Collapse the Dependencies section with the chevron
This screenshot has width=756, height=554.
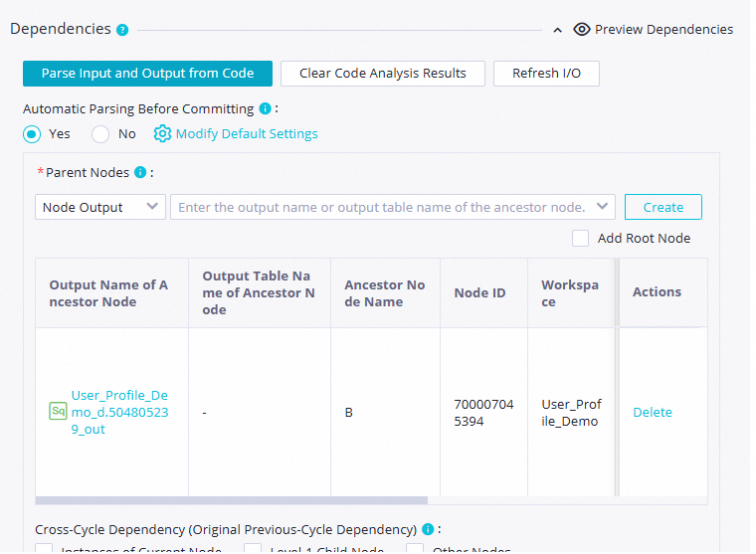click(x=557, y=31)
